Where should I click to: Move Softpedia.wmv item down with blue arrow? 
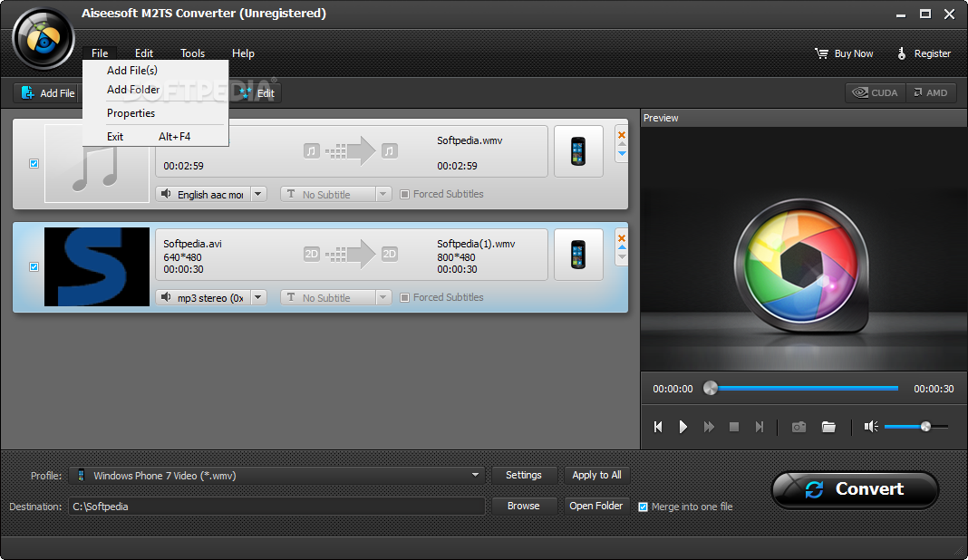[622, 153]
